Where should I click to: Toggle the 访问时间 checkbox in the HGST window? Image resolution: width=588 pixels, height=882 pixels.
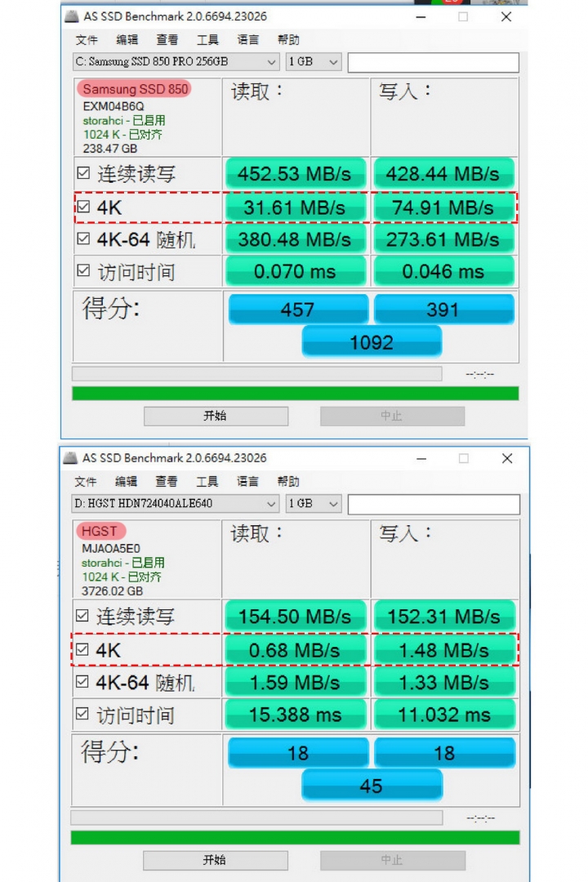coord(82,714)
